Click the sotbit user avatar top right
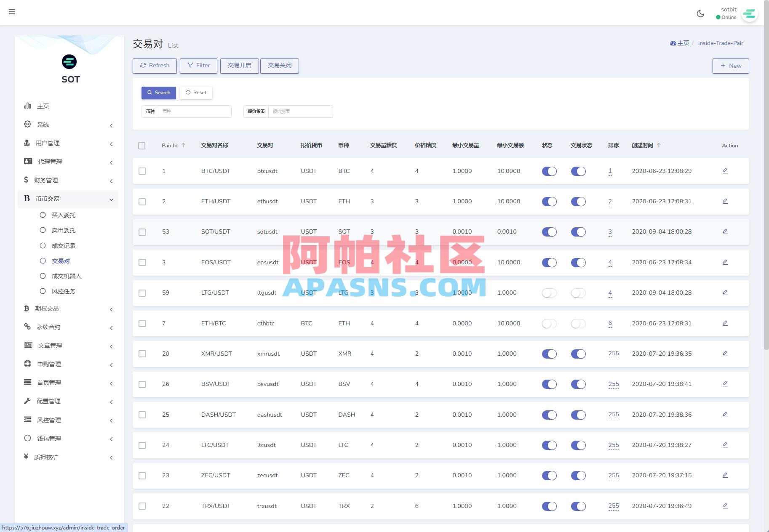Viewport: 769px width, 532px height. click(750, 14)
